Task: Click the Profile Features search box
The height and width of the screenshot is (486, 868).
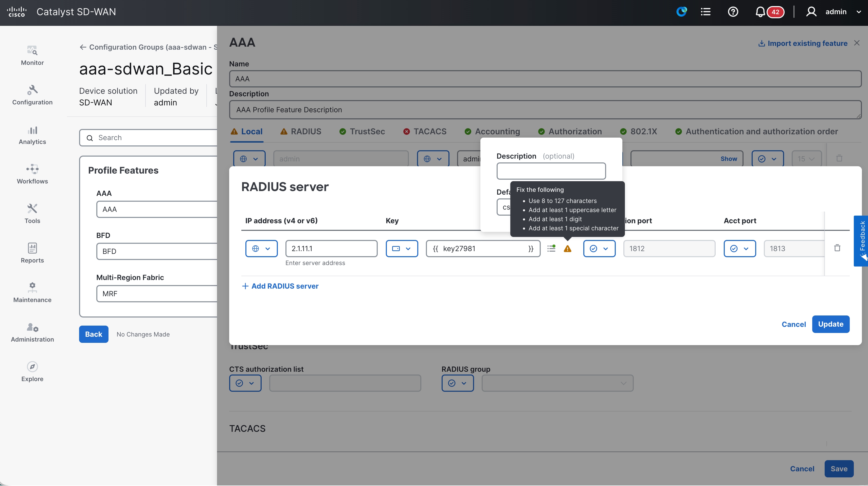Action: (x=148, y=138)
